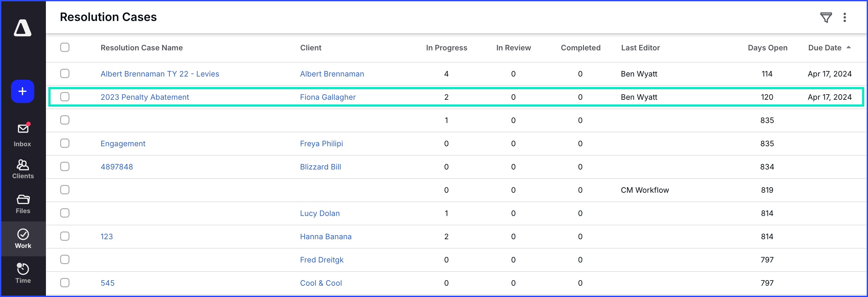The height and width of the screenshot is (297, 868).
Task: Open the case named 545
Action: (108, 283)
